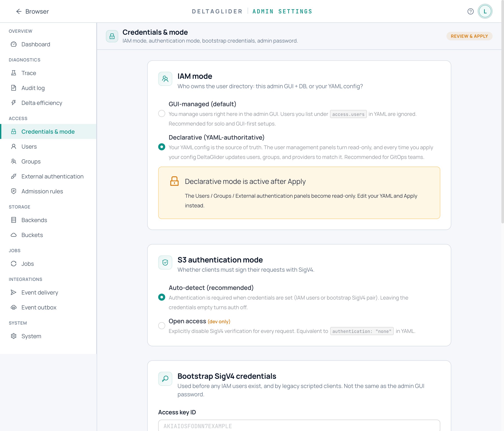Click the Delta efficiency lightning icon
The height and width of the screenshot is (431, 504).
pos(14,103)
